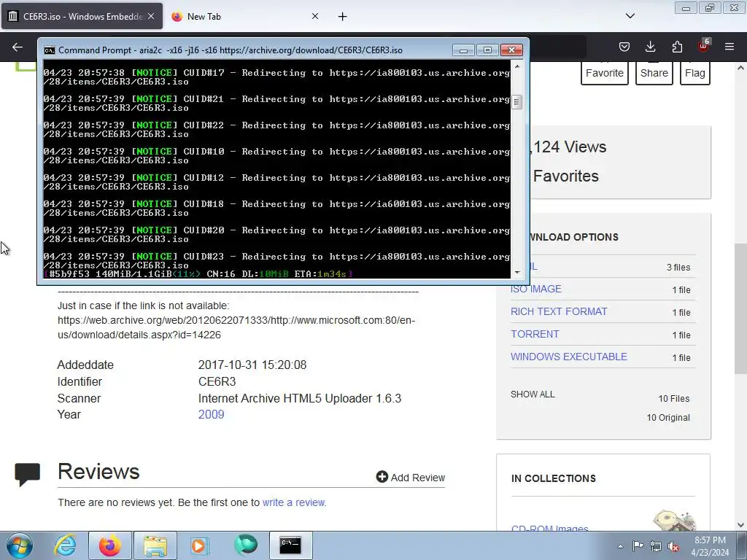Switch to the New Tab tab

point(245,17)
